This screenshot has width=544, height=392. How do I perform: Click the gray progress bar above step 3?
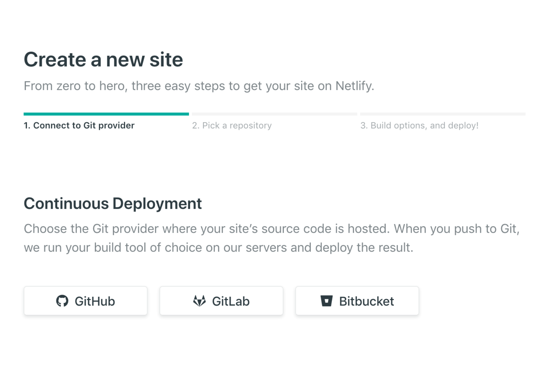coord(443,114)
